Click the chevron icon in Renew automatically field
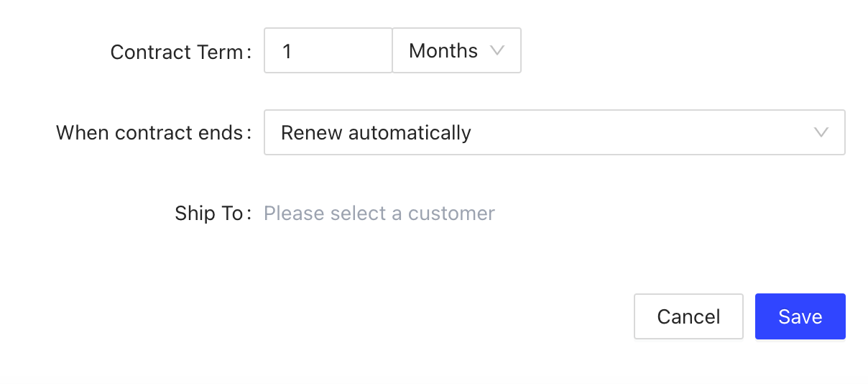Screen dimensions: 868x384 tap(821, 132)
